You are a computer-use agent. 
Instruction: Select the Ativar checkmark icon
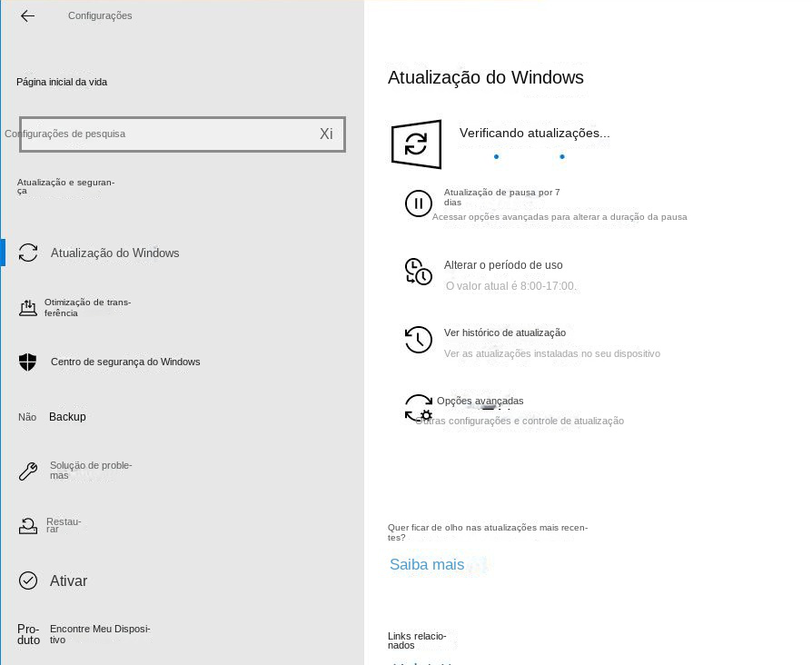(28, 581)
